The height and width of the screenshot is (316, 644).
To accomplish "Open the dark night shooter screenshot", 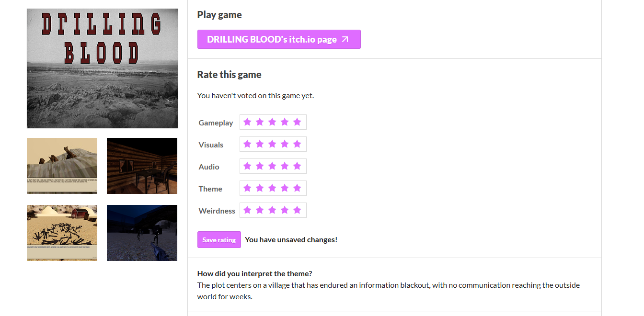I will point(142,233).
